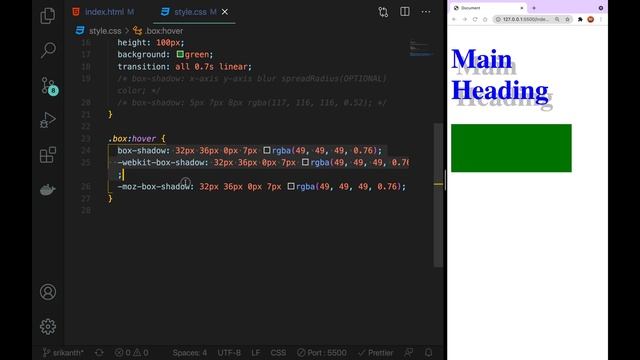Open the Run and Debug view

(x=48, y=120)
